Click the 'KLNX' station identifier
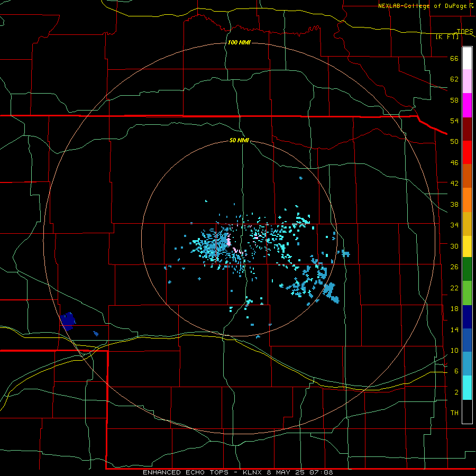The width and height of the screenshot is (476, 476). 253,472
